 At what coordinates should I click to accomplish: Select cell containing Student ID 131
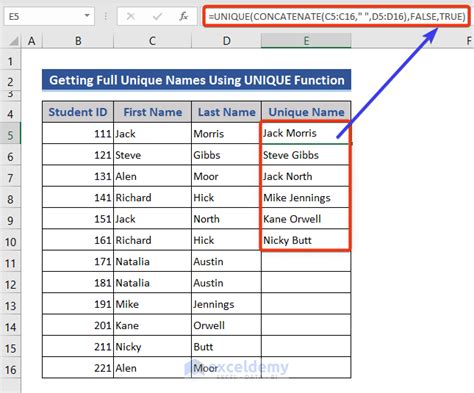[78, 176]
